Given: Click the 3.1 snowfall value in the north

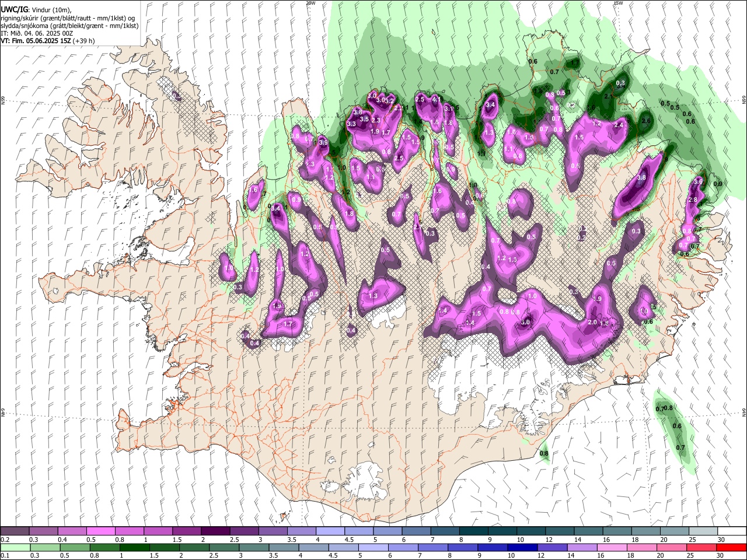Looking at the screenshot, I should (x=449, y=108).
